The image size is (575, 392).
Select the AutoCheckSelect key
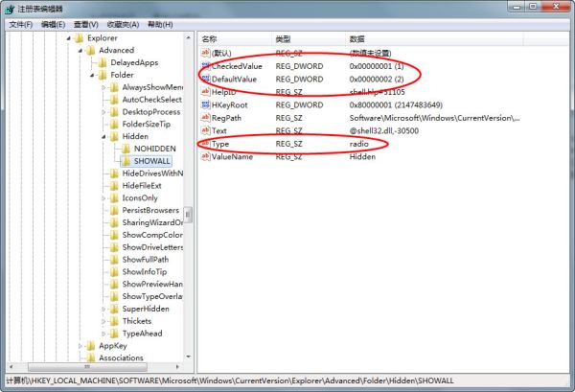click(x=151, y=100)
